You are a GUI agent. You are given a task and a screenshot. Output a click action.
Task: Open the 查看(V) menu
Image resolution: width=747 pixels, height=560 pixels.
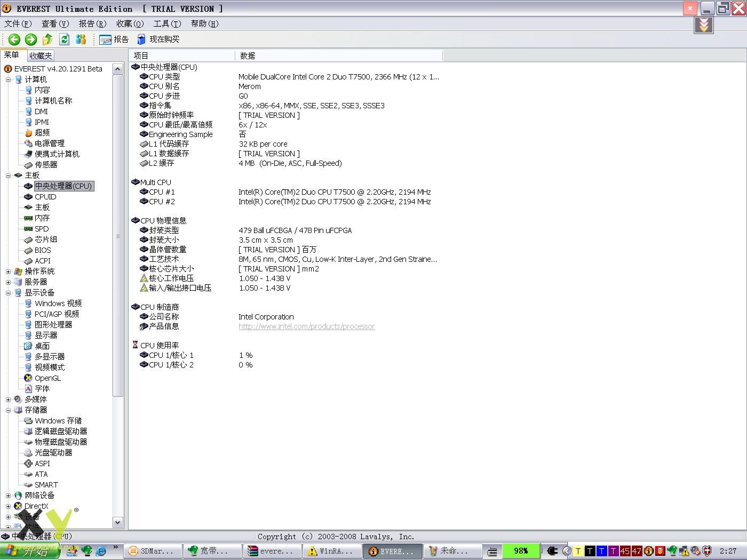click(55, 23)
